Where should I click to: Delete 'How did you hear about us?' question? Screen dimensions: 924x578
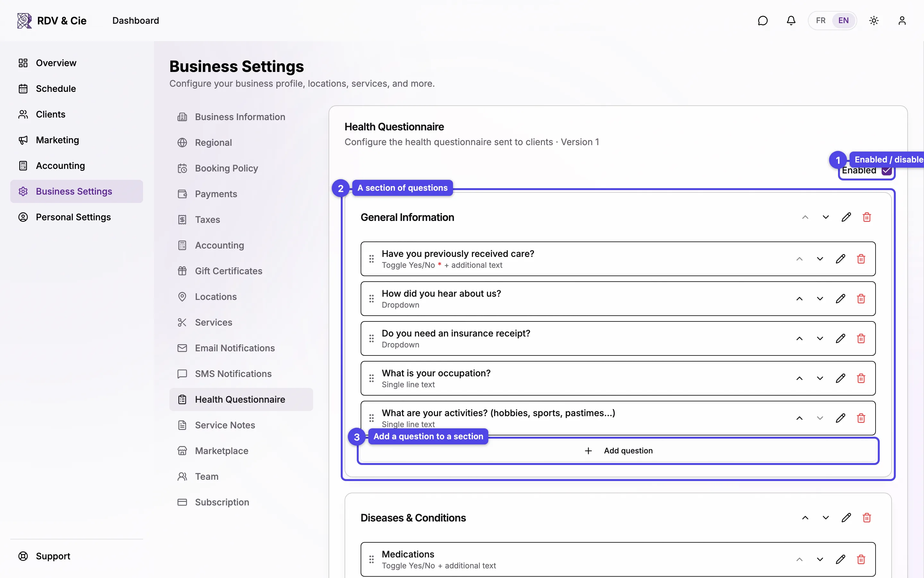[x=861, y=299]
